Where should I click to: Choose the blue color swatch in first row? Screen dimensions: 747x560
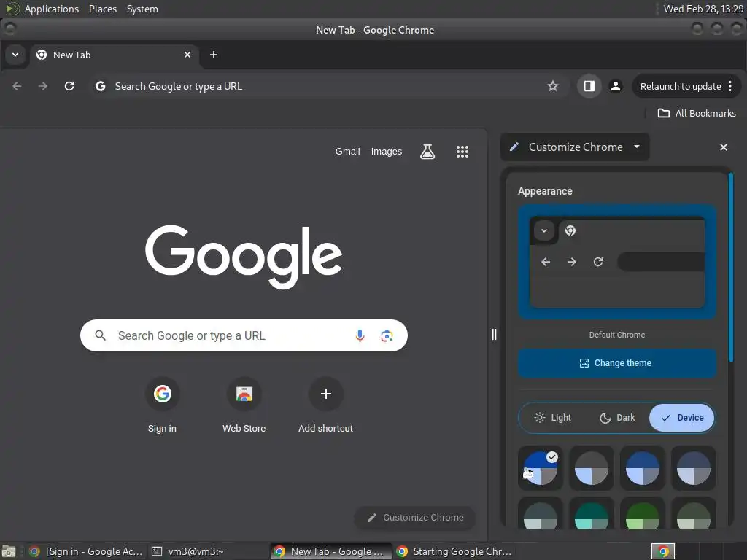642,468
